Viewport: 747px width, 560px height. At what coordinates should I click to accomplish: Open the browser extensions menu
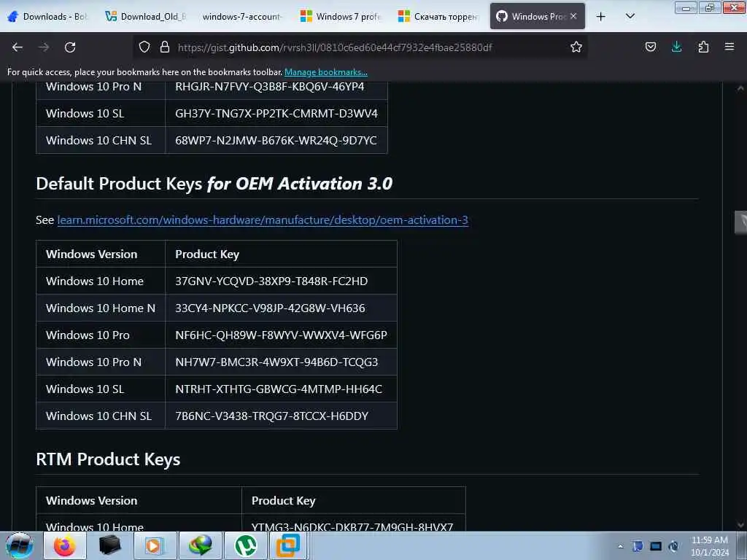pyautogui.click(x=703, y=47)
